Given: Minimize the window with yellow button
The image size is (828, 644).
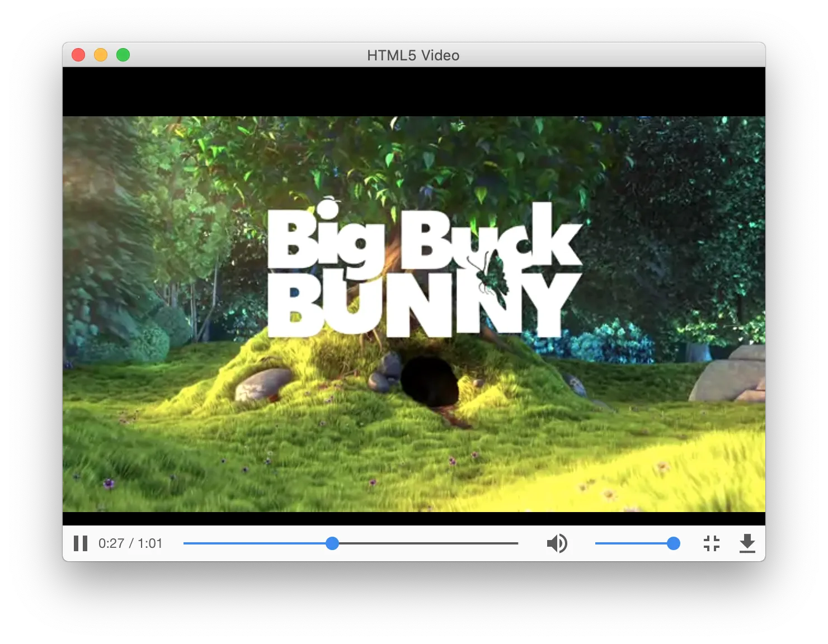Looking at the screenshot, I should click(x=101, y=55).
